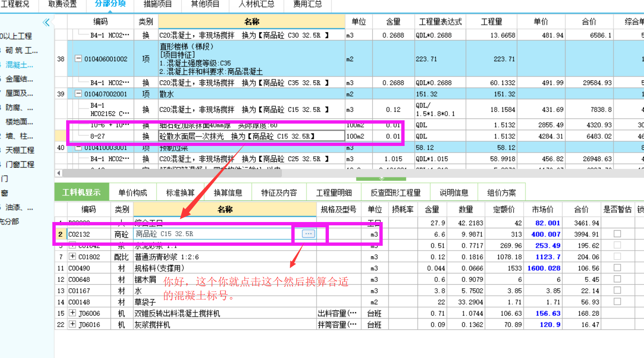Image resolution: width=644 pixels, height=358 pixels.
Task: Toggle 是否暂估 checkbox for 锯木屑 row
Action: point(617,279)
